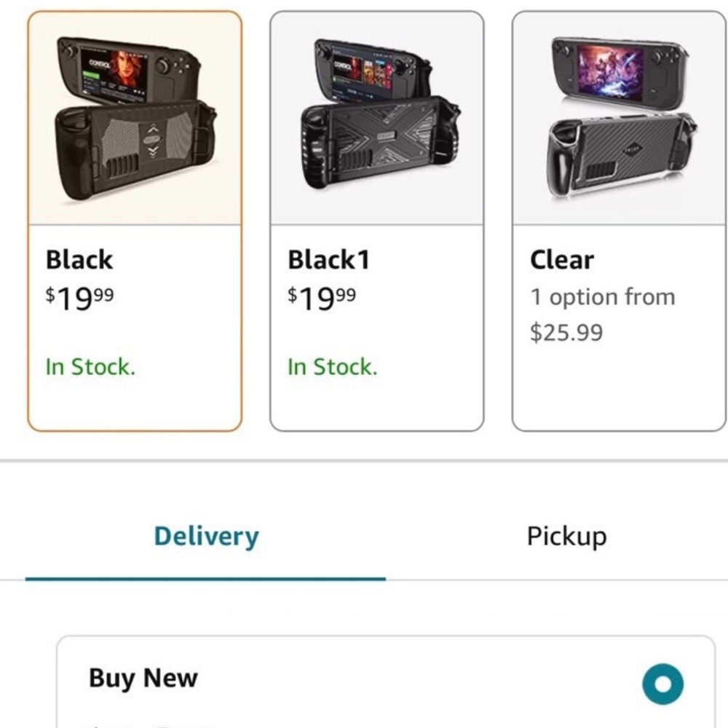Tap the $19.99 price under Black1
The image size is (728, 728).
(x=322, y=296)
